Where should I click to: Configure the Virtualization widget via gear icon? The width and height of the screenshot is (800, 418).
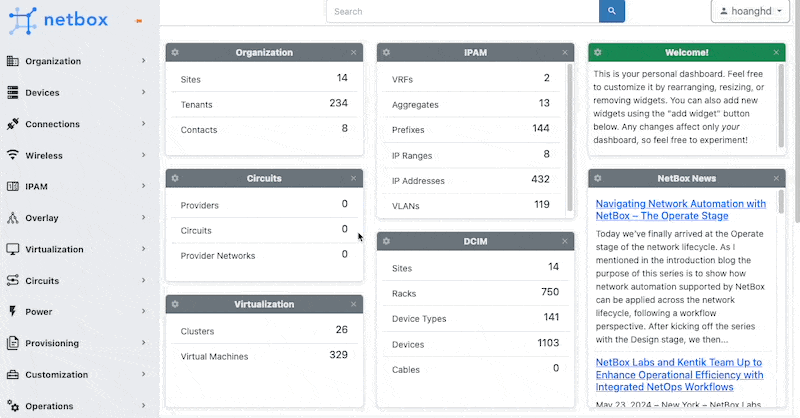tap(176, 304)
